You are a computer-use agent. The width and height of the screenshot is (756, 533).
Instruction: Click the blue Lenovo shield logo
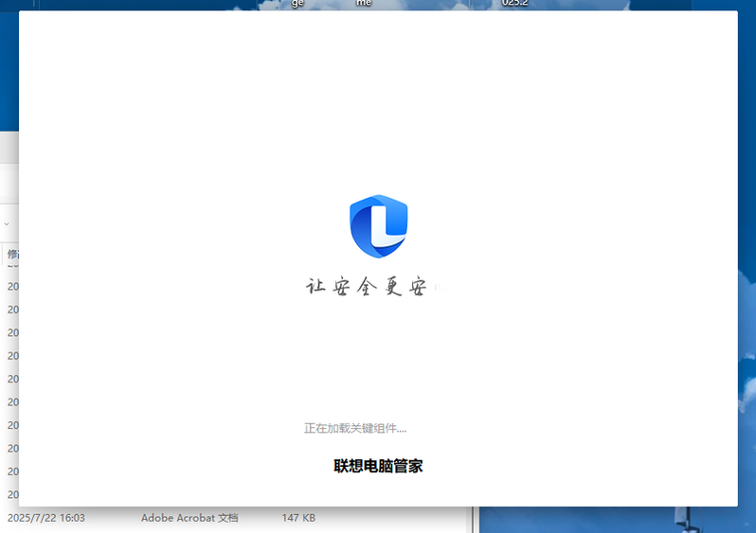point(379,226)
